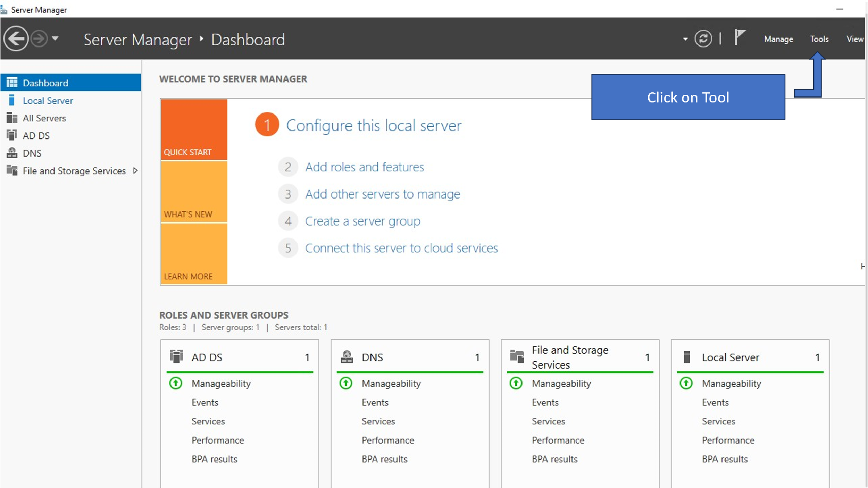Viewport: 868px width, 488px height.
Task: Open All Servers in sidebar
Action: point(44,118)
